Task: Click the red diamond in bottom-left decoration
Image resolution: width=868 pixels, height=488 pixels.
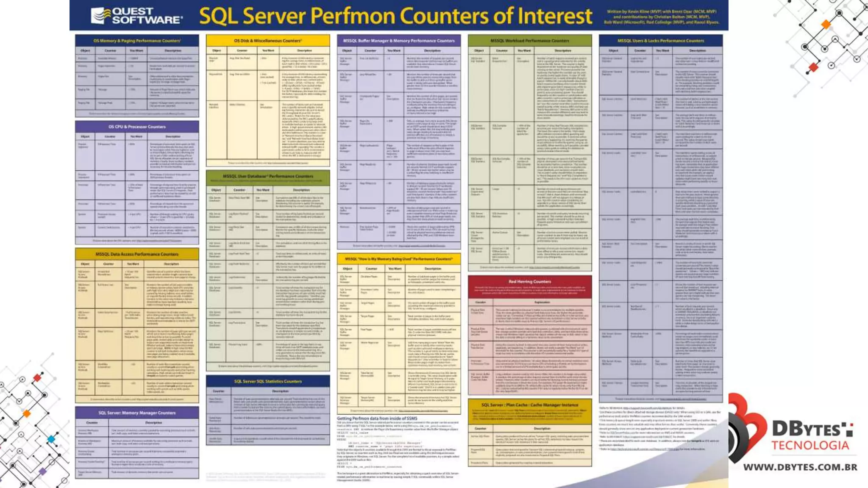Action: coord(37,378)
